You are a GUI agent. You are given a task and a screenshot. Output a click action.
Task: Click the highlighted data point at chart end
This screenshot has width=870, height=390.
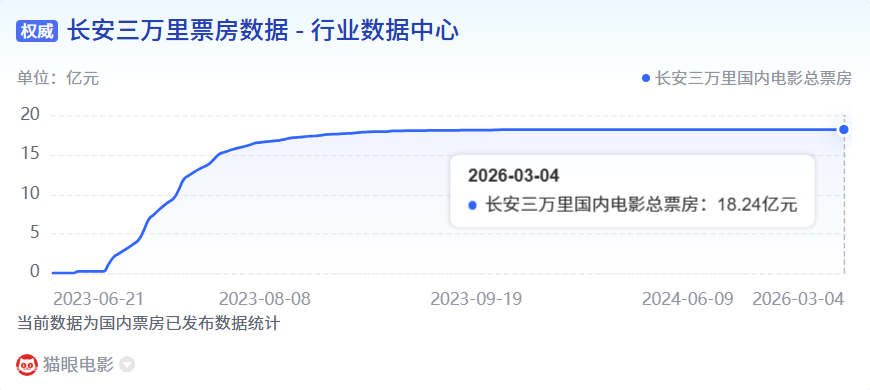(844, 129)
